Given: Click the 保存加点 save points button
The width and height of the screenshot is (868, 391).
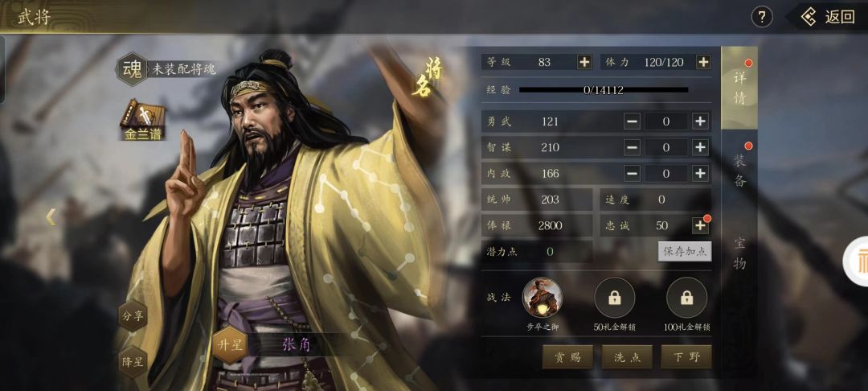Looking at the screenshot, I should pyautogui.click(x=685, y=252).
